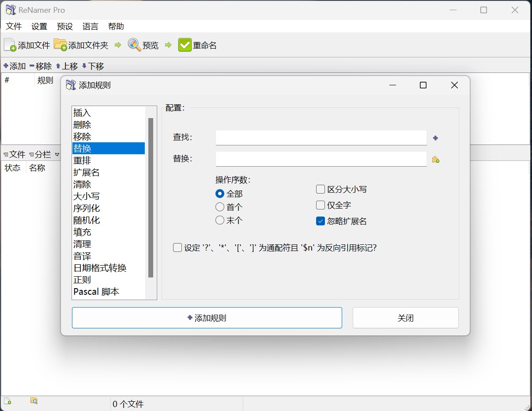Click the 添加文件夹 (Add folders) toolbar icon
The width and height of the screenshot is (532, 411).
(60, 45)
